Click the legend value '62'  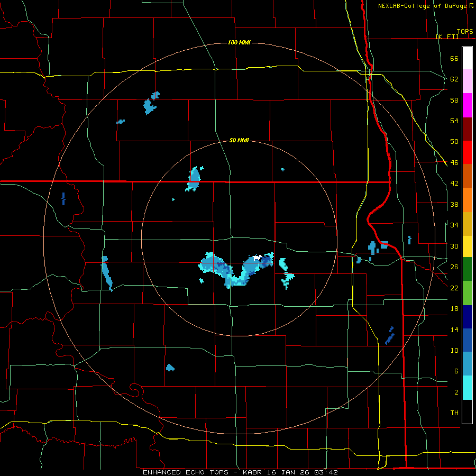pyautogui.click(x=454, y=79)
